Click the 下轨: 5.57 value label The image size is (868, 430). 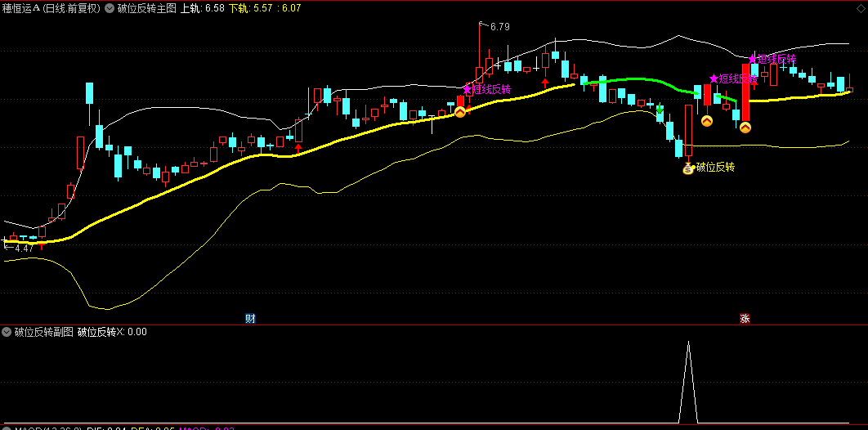tap(251, 8)
